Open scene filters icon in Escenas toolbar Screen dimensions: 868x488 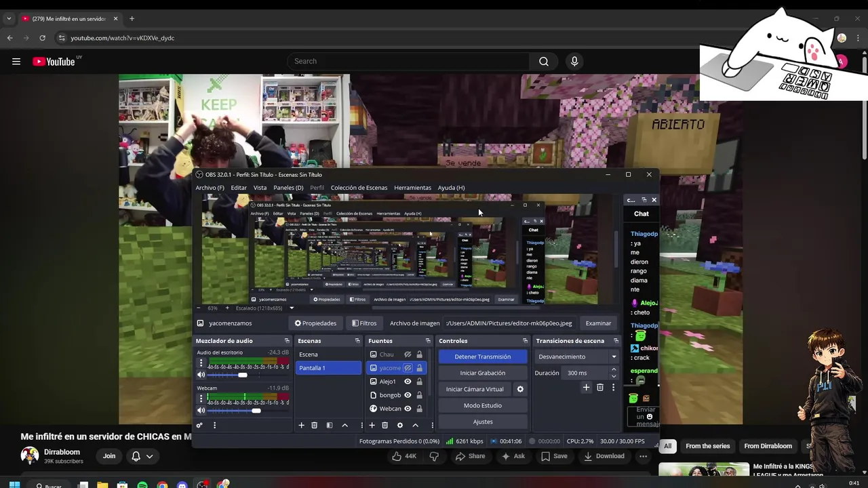coord(329,425)
